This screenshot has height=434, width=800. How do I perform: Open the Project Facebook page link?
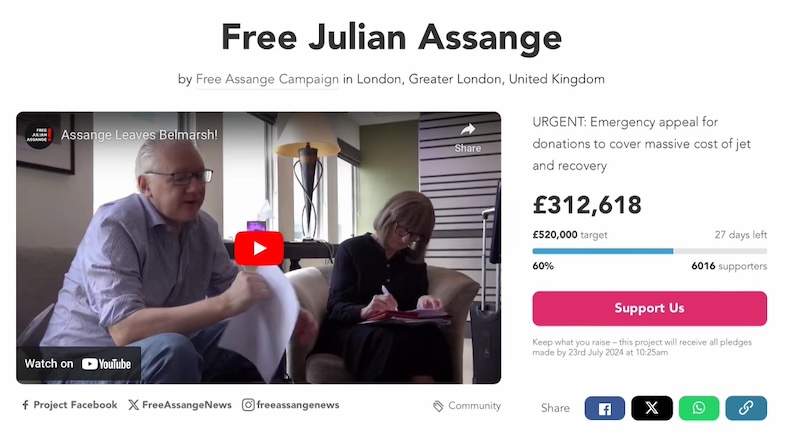click(x=69, y=405)
